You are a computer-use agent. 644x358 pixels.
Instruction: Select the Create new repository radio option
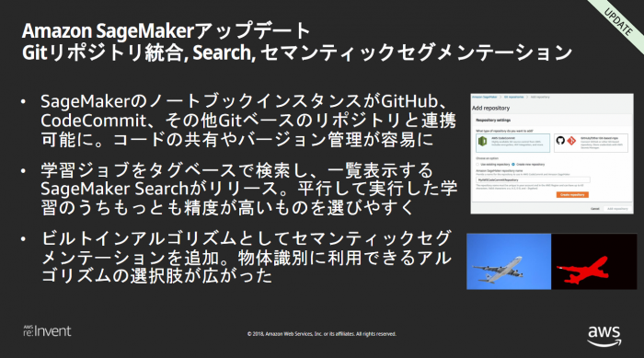coord(529,165)
